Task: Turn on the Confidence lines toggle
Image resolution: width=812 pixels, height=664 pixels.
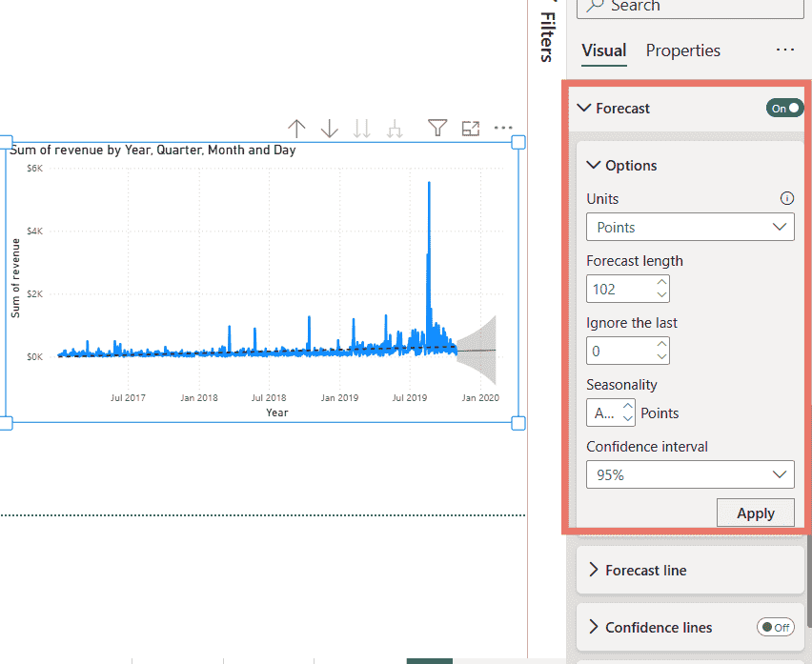Action: [x=775, y=627]
